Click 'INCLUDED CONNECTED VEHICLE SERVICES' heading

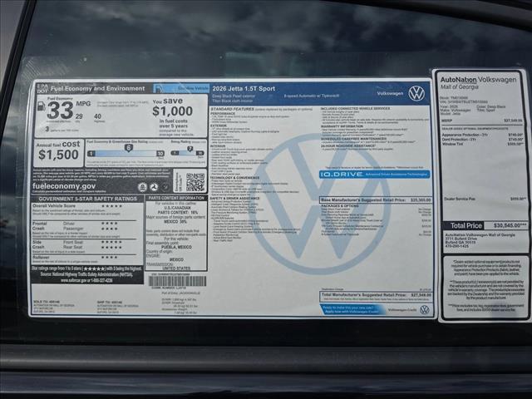click(x=355, y=109)
